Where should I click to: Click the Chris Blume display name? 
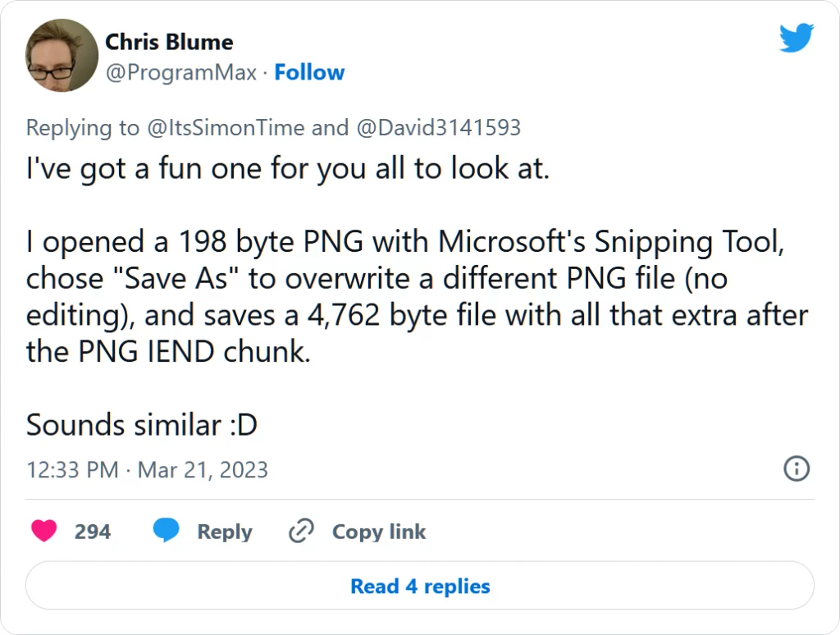pos(169,42)
